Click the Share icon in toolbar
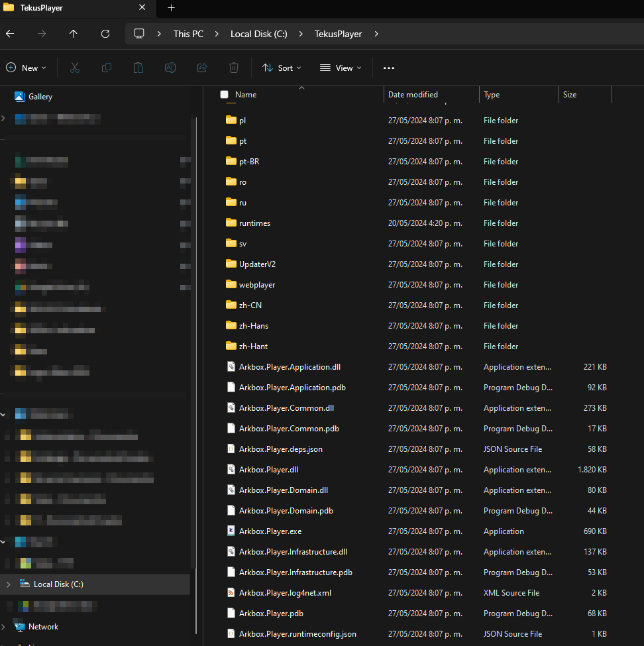644x646 pixels. 202,68
